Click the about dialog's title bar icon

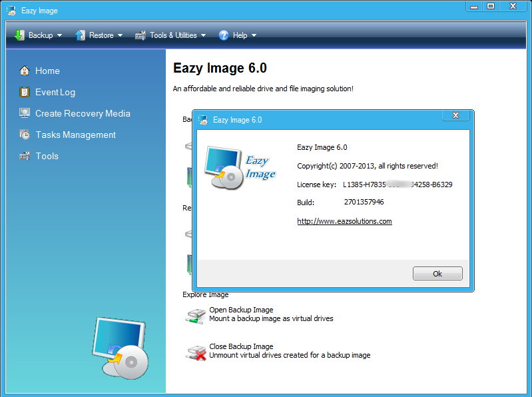click(203, 119)
